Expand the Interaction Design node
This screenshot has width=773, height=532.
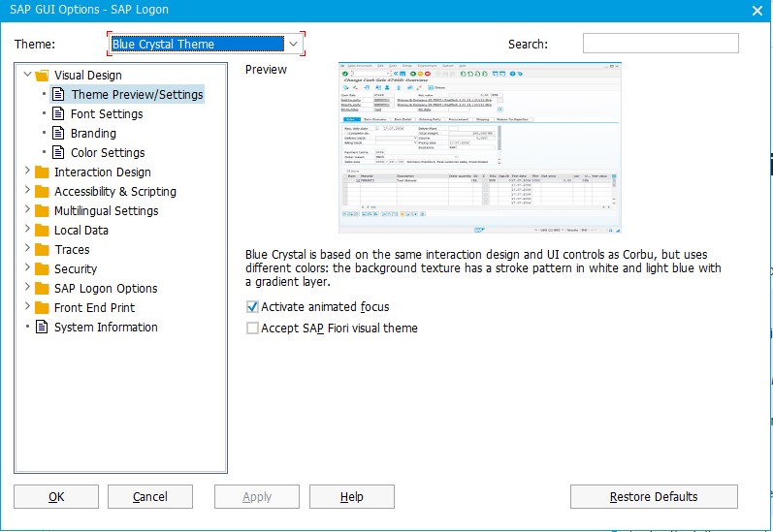[27, 171]
